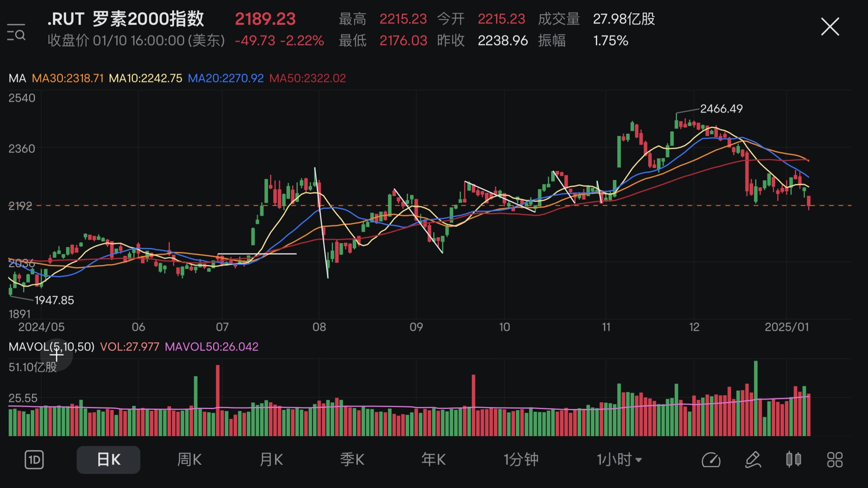Switch to the 月K monthly chart tab
Screen dimensions: 868x488
pyautogui.click(x=271, y=460)
